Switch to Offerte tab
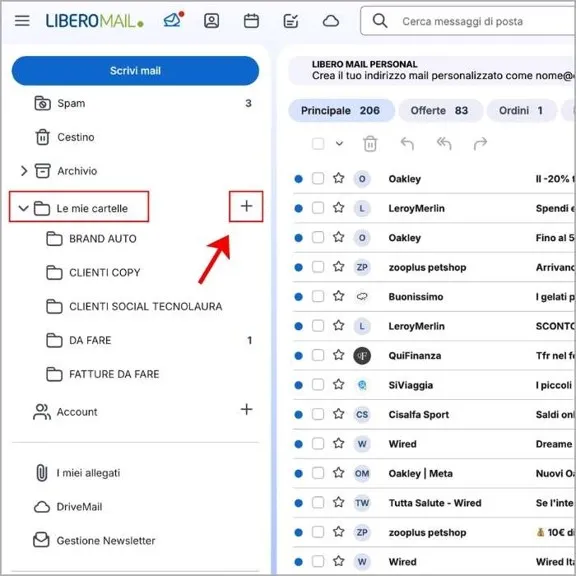 440,111
